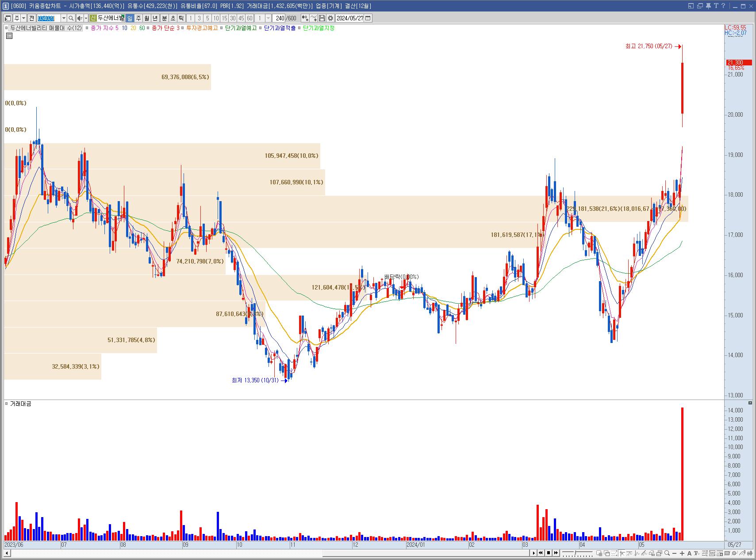The image size is (756, 560).
Task: Toggle the left panel layout icon
Action: (x=8, y=18)
